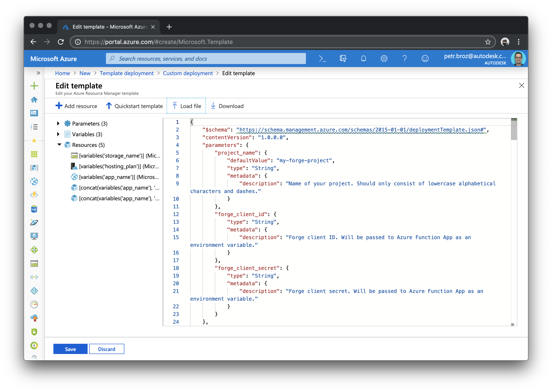Click the user account avatar
The height and width of the screenshot is (392, 552).
click(518, 59)
